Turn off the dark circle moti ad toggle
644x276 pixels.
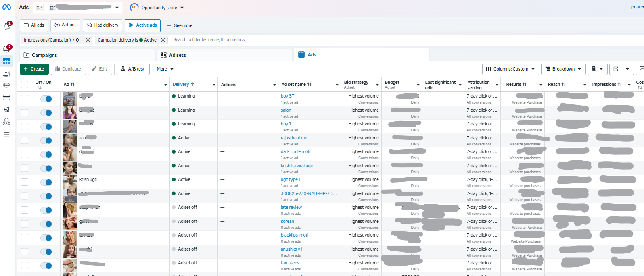[x=46, y=154]
